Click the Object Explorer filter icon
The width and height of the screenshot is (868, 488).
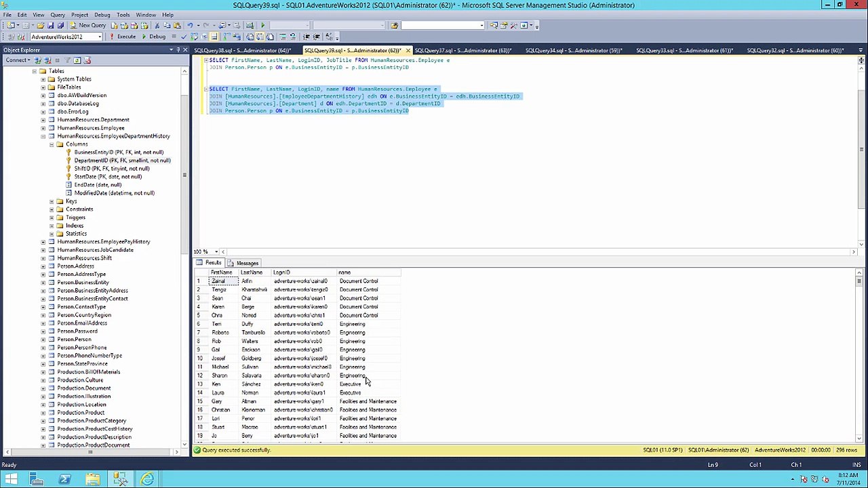click(x=67, y=60)
